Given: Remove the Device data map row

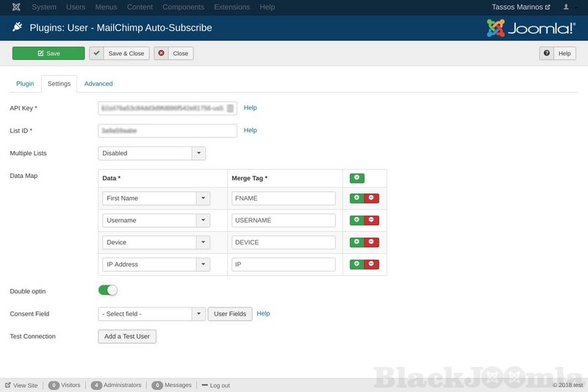Looking at the screenshot, I should [x=372, y=242].
